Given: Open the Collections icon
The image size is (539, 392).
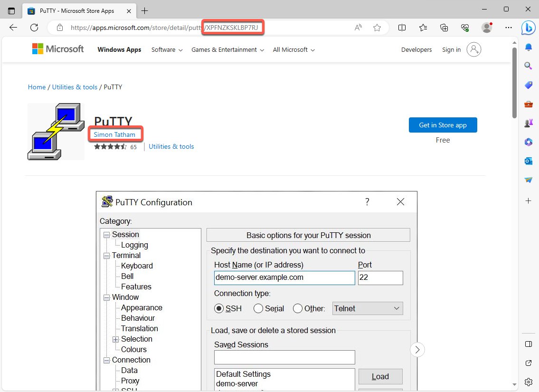Looking at the screenshot, I should 444,28.
